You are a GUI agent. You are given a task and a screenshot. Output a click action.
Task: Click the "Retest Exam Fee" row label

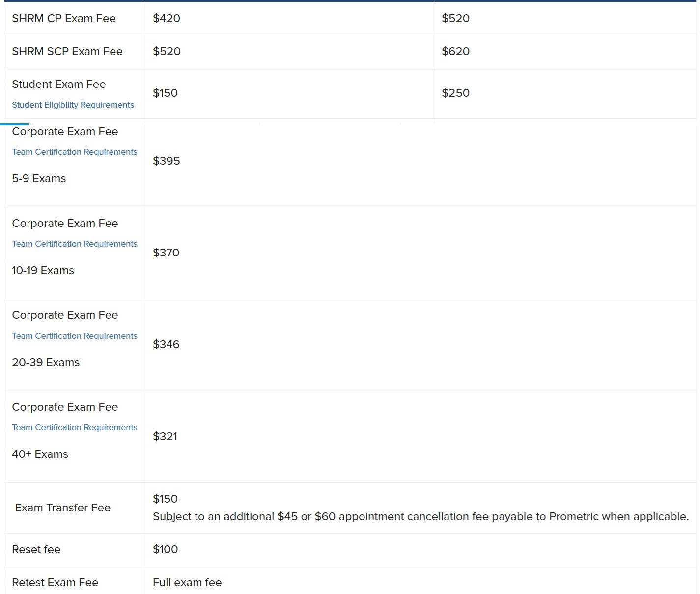point(55,582)
